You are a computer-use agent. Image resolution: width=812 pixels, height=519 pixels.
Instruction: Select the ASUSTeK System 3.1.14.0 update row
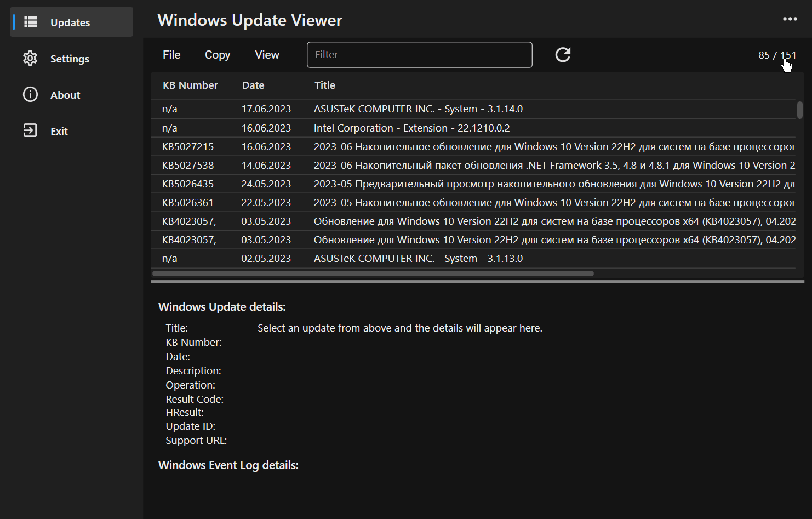pos(384,109)
